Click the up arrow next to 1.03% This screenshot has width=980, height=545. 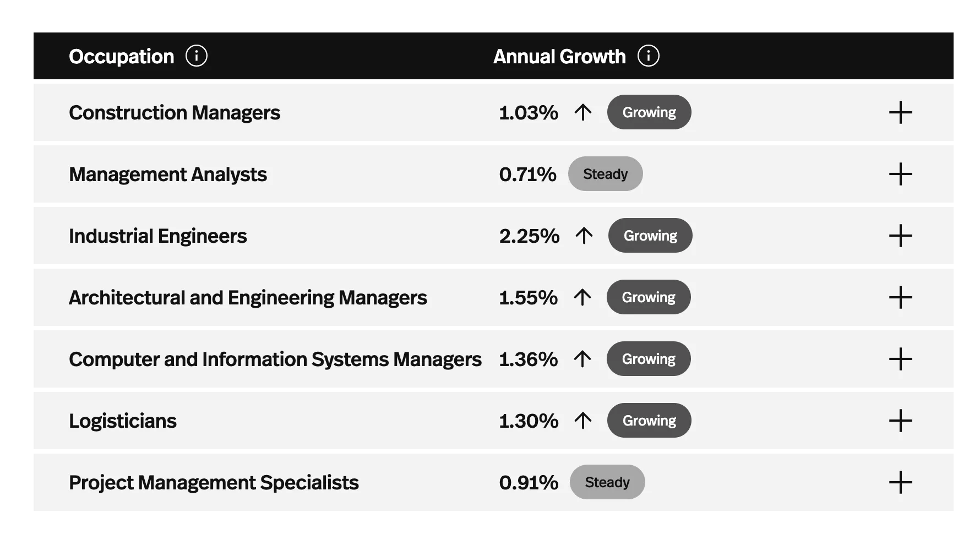[x=582, y=112]
